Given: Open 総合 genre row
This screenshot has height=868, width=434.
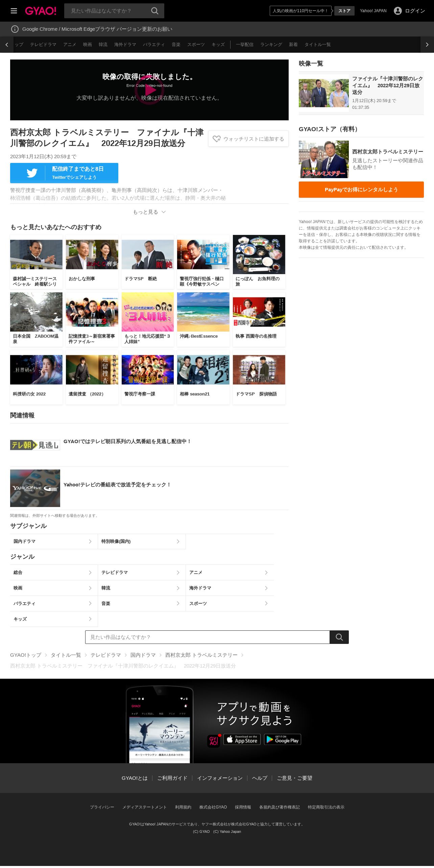Looking at the screenshot, I should click(54, 573).
